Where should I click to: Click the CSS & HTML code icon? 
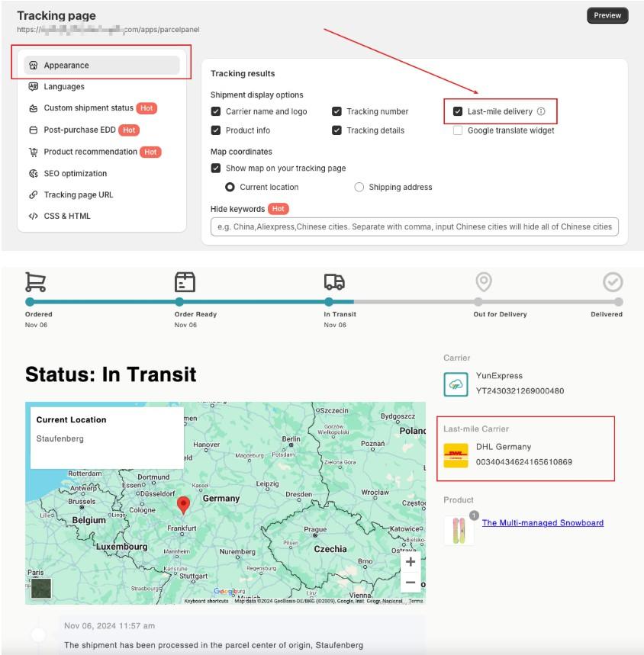pos(34,216)
